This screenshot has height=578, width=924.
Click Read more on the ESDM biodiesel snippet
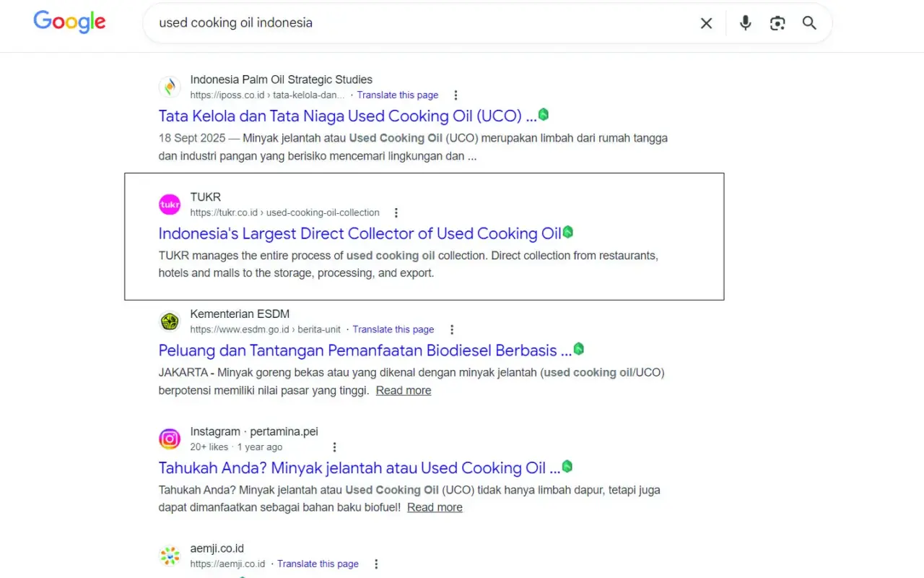[403, 390]
